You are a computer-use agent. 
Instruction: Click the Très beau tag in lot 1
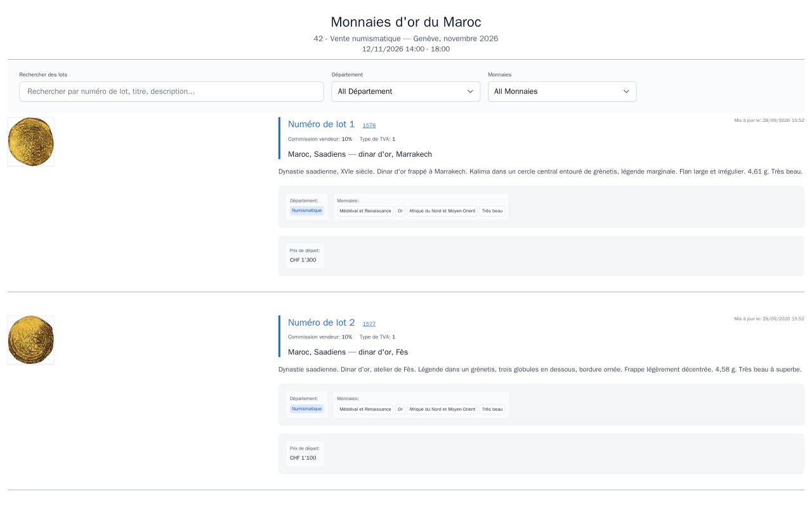pos(492,211)
